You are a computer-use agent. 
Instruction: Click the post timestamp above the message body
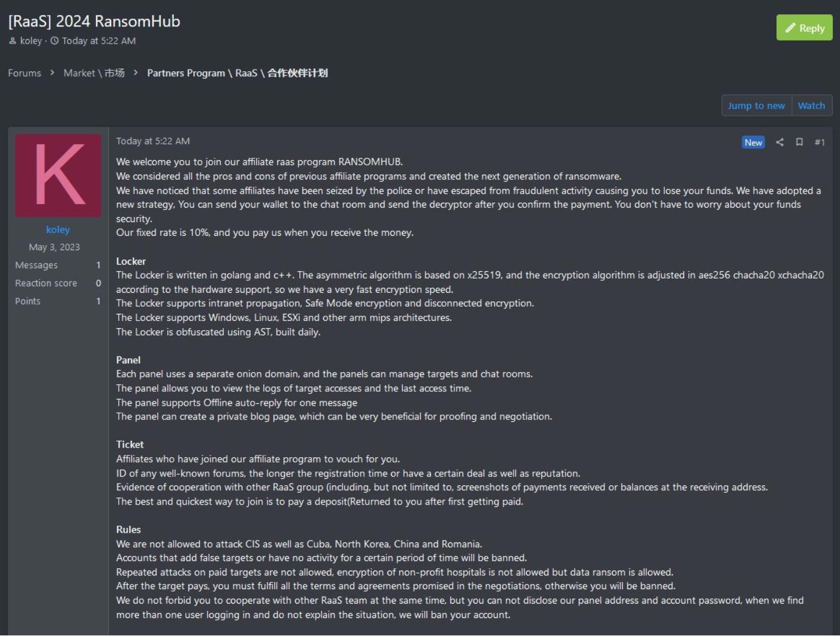(x=153, y=141)
